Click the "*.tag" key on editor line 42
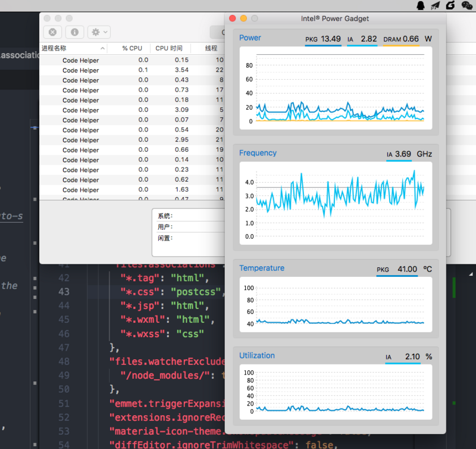Screen dimensions: 476x449 [x=140, y=278]
